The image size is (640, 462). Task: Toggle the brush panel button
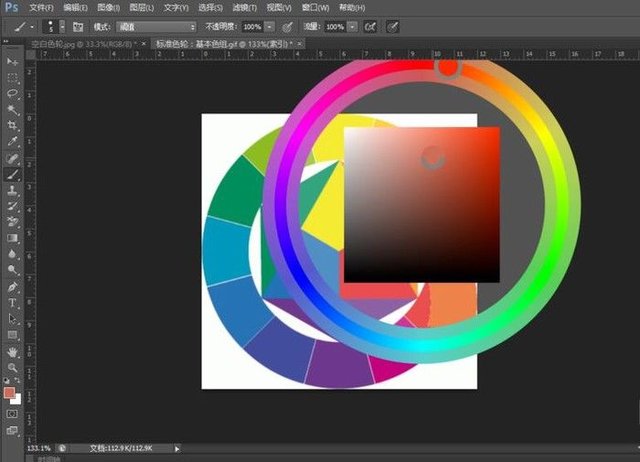coord(76,26)
